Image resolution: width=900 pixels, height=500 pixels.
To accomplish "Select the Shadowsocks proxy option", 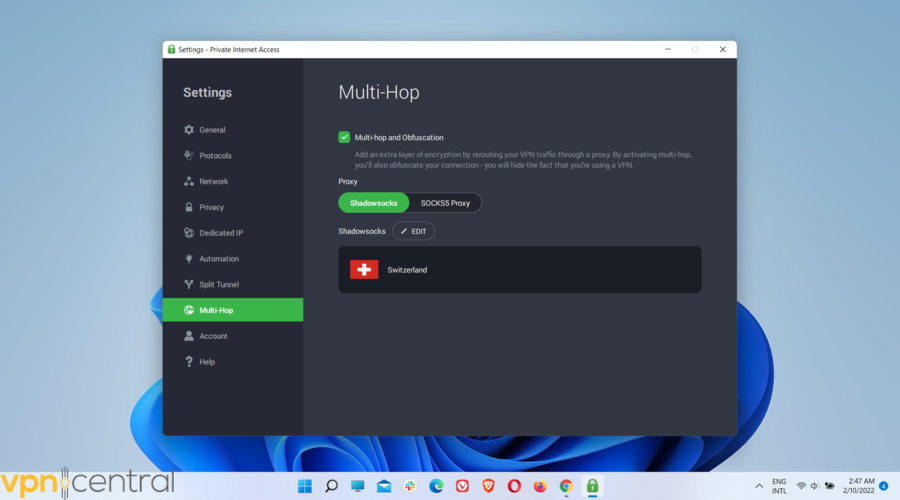I will [373, 203].
